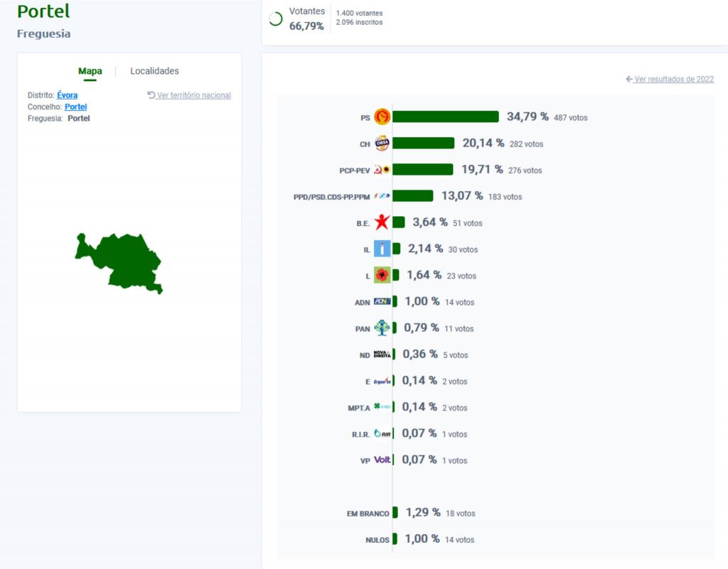
Task: Click the IL blue party logo
Action: (x=382, y=249)
